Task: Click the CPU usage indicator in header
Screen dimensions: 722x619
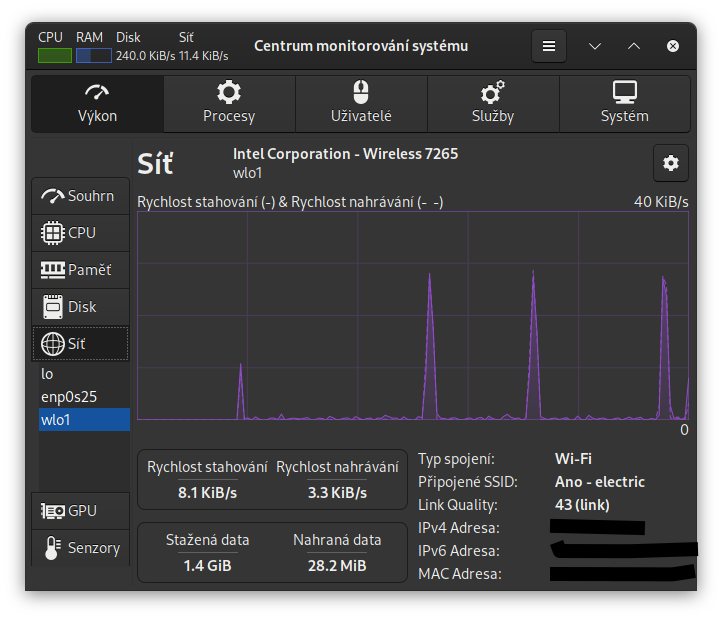Action: (54, 55)
